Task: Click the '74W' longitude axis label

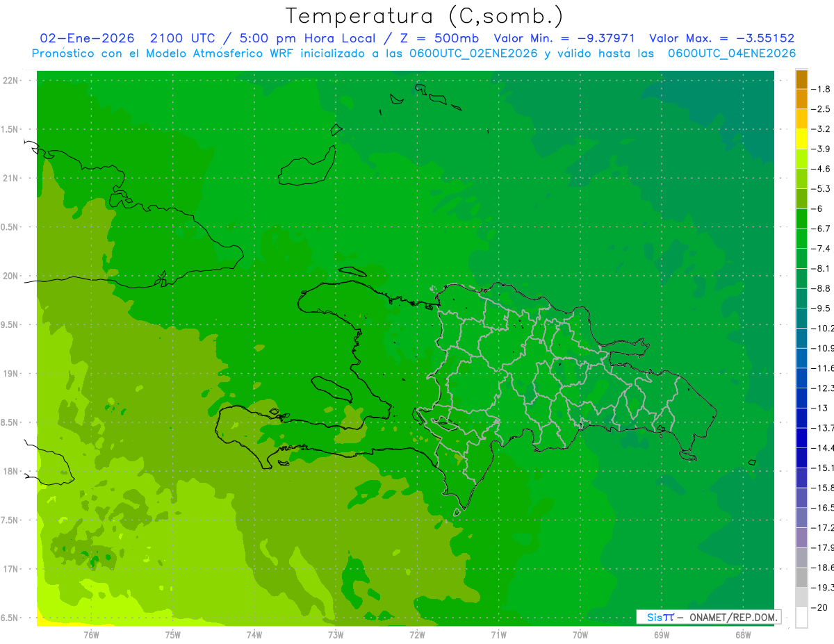Action: [x=254, y=634]
